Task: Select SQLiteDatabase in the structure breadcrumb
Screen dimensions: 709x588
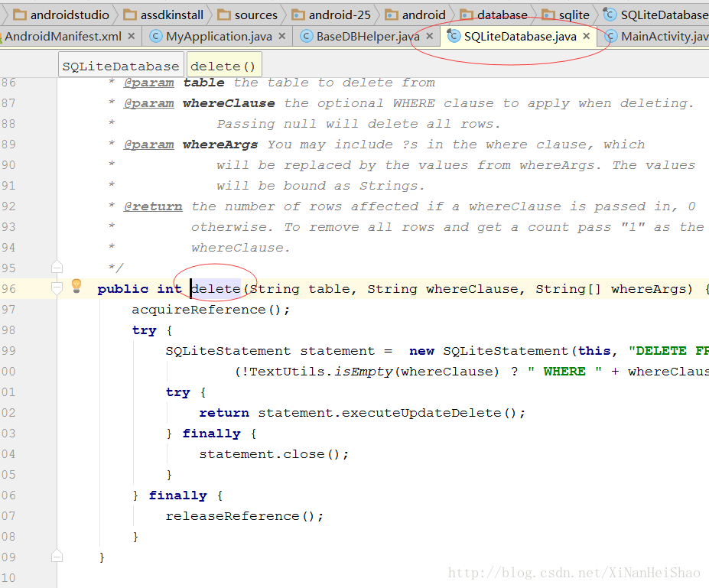Action: [x=121, y=67]
